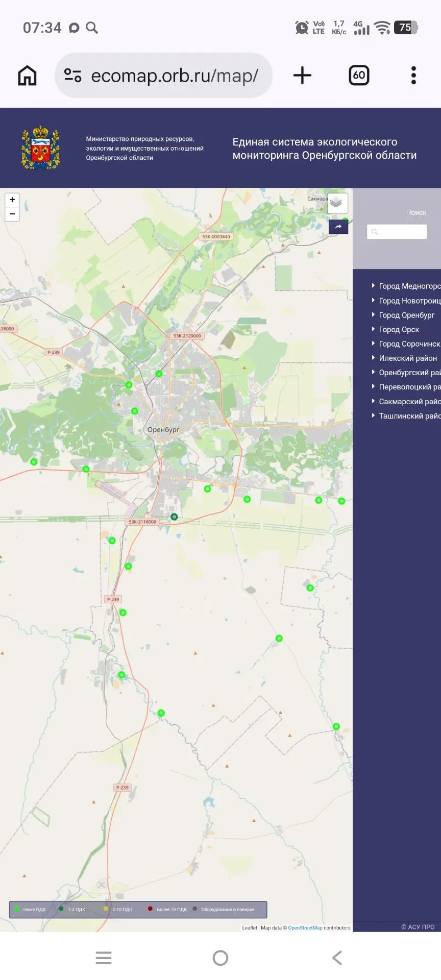
Task: Click the 53К-2118000 road label
Action: pyautogui.click(x=142, y=522)
